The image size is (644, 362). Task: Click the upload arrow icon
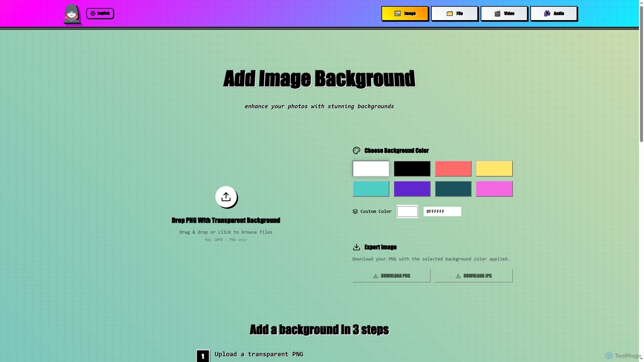pyautogui.click(x=226, y=197)
